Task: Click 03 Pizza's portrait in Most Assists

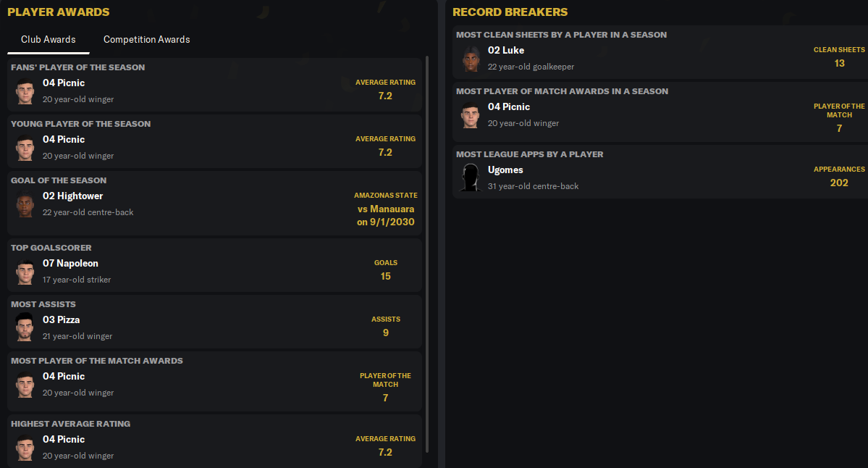Action: click(25, 328)
